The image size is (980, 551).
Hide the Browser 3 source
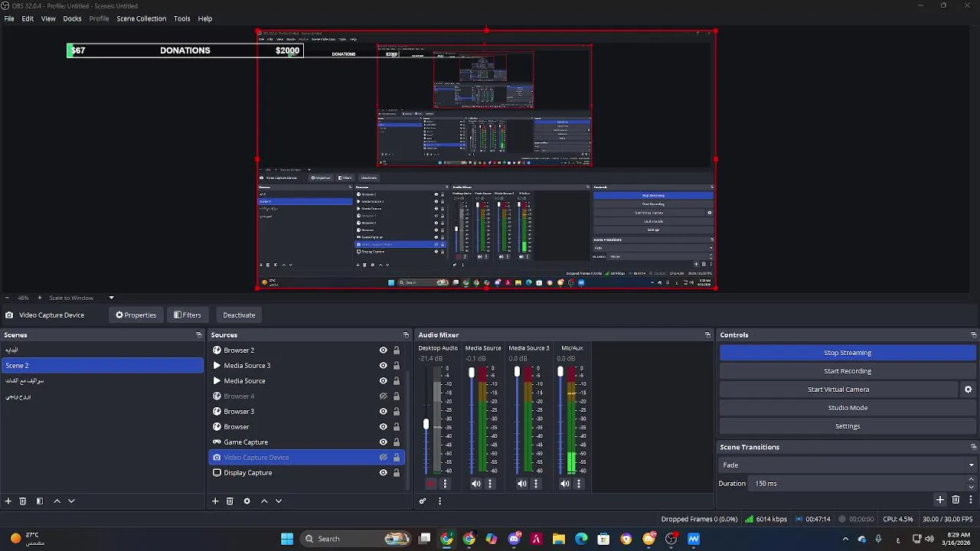click(383, 412)
